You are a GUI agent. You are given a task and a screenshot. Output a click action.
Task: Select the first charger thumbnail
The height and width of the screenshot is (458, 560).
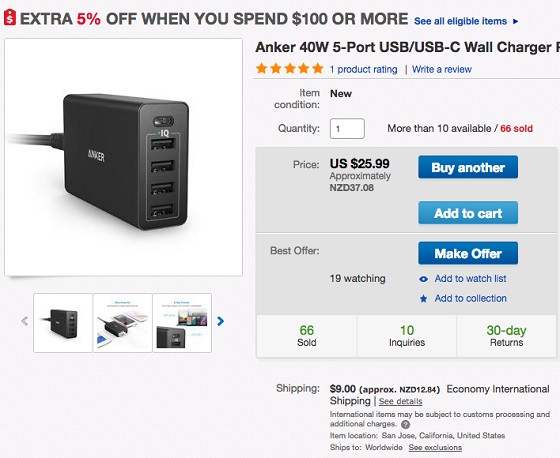click(x=63, y=323)
